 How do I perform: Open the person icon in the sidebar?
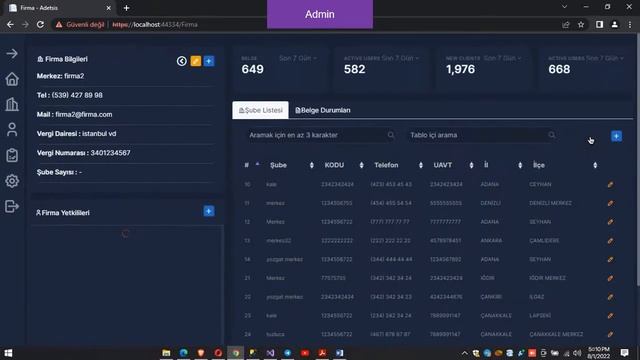[12, 129]
